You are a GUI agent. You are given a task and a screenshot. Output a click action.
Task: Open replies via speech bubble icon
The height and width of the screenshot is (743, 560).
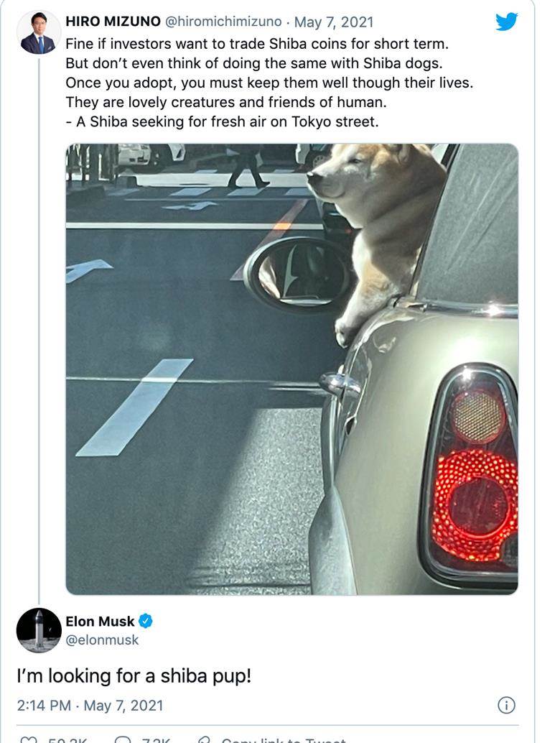point(123,740)
